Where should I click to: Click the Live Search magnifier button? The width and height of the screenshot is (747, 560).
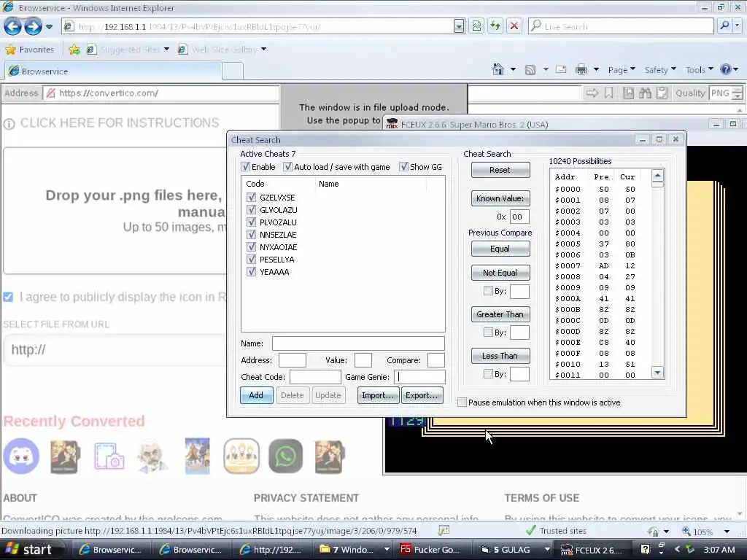click(724, 26)
